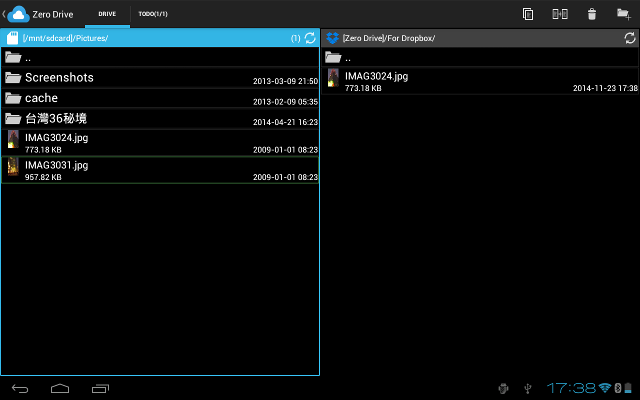Tap the new folder icon
The image size is (640, 400).
click(623, 14)
